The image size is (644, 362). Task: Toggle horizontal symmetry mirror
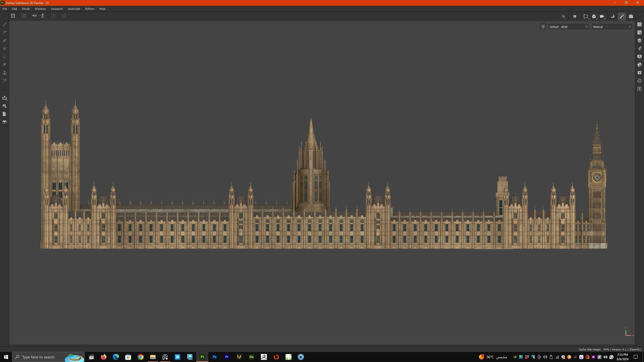pos(35,16)
